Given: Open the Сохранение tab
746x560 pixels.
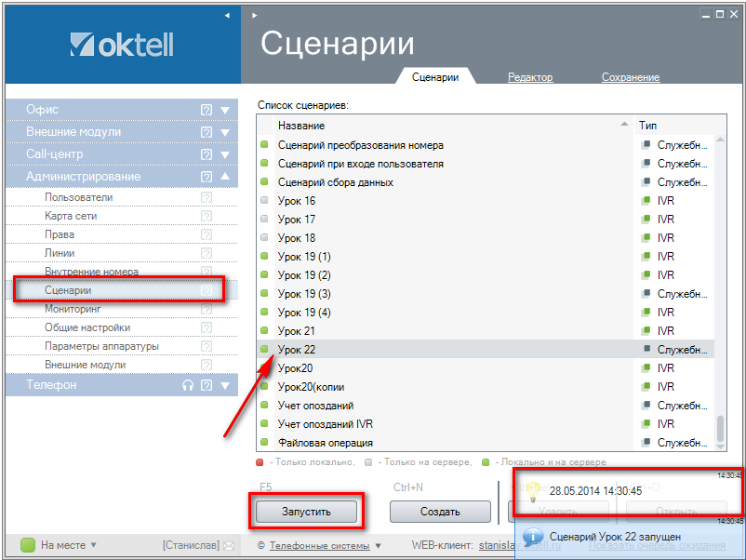Looking at the screenshot, I should [631, 77].
